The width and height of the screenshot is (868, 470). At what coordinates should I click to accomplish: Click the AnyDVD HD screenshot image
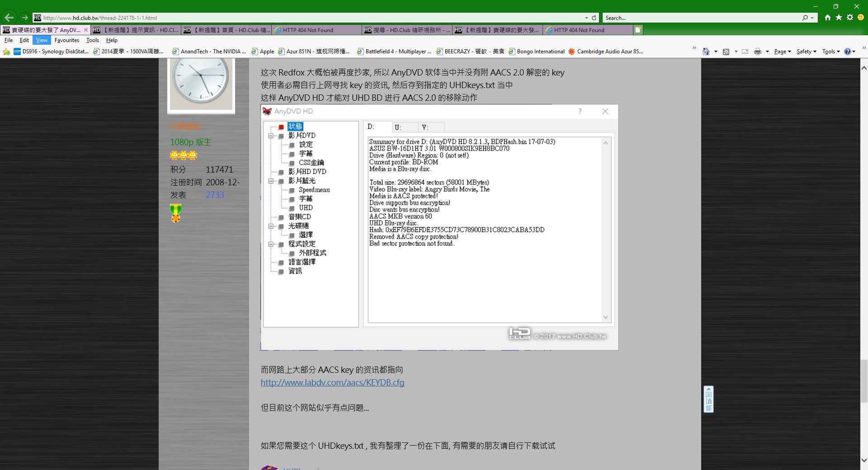[x=439, y=227]
